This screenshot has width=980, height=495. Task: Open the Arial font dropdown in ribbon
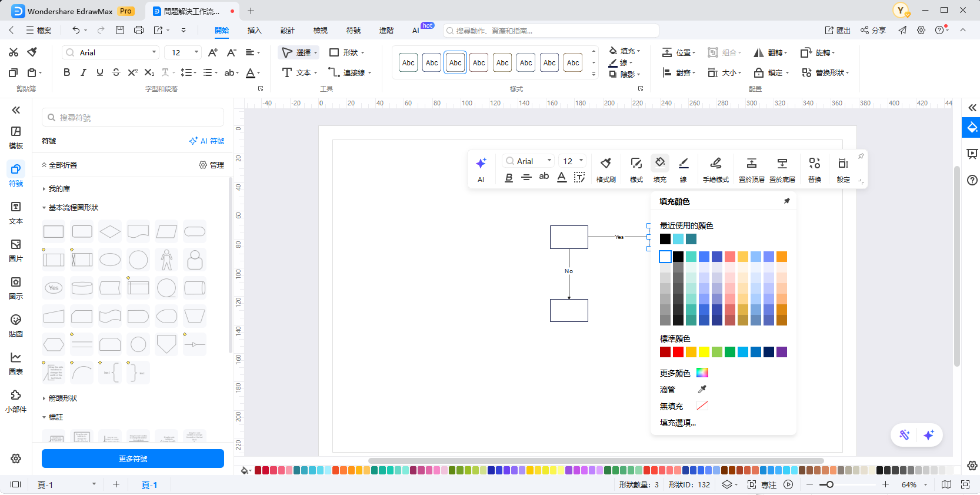tap(111, 52)
